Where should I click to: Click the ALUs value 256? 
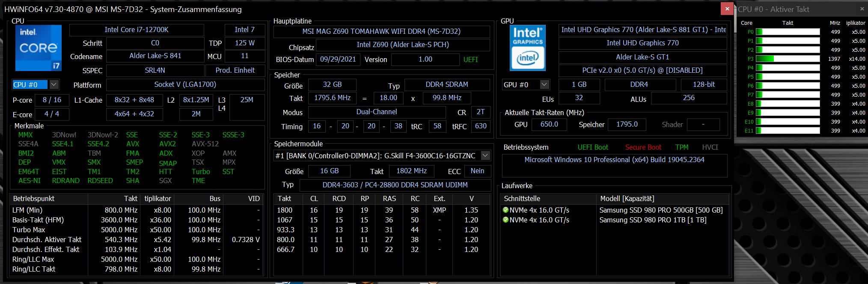coord(689,98)
